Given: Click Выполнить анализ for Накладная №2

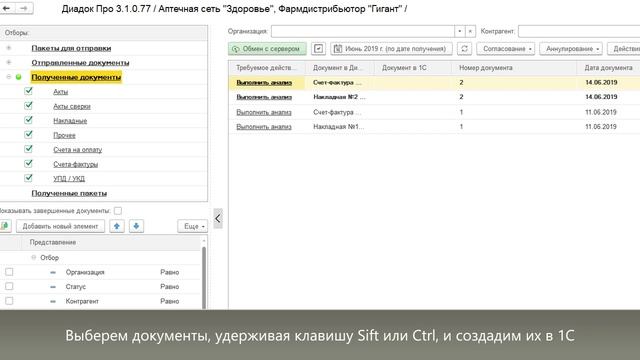Looking at the screenshot, I should tap(264, 97).
